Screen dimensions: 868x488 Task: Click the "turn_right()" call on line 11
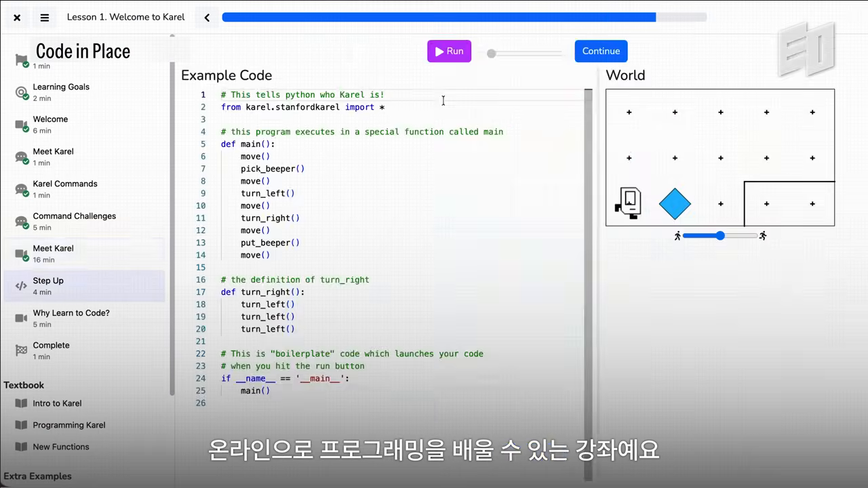(270, 218)
